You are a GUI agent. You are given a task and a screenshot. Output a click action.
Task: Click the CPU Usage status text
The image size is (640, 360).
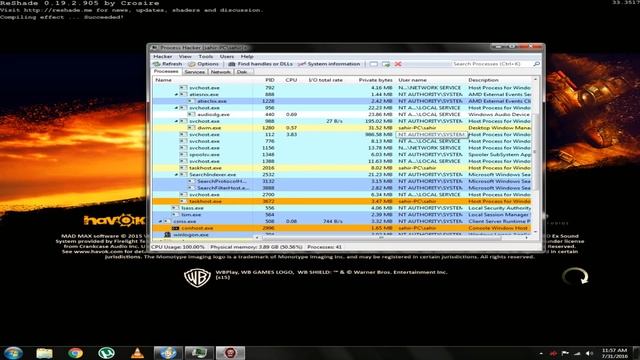click(178, 247)
